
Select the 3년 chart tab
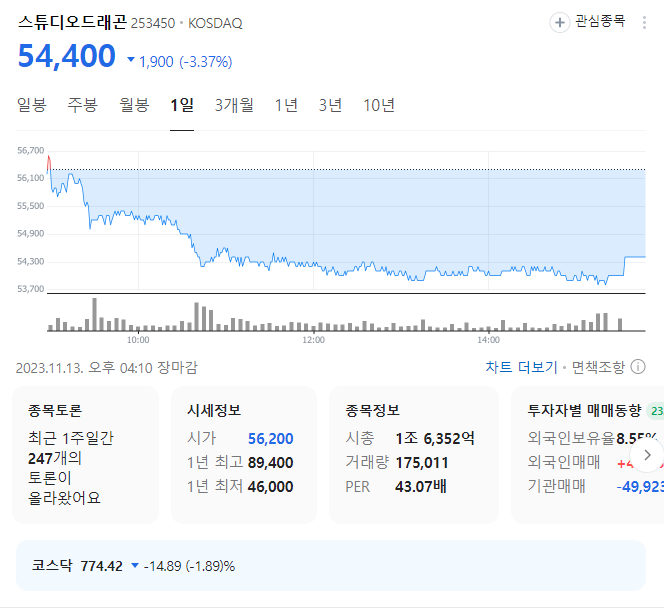coord(330,105)
